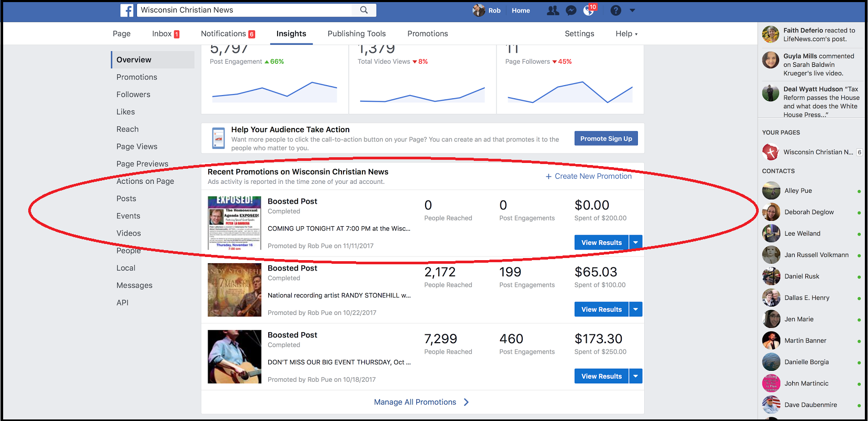Select Promotions in the Insights sidebar
This screenshot has width=868, height=421.
pos(137,77)
